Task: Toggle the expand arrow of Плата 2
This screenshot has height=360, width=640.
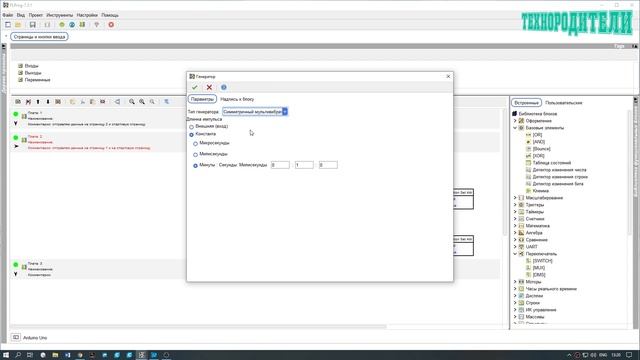Action: coord(16,146)
